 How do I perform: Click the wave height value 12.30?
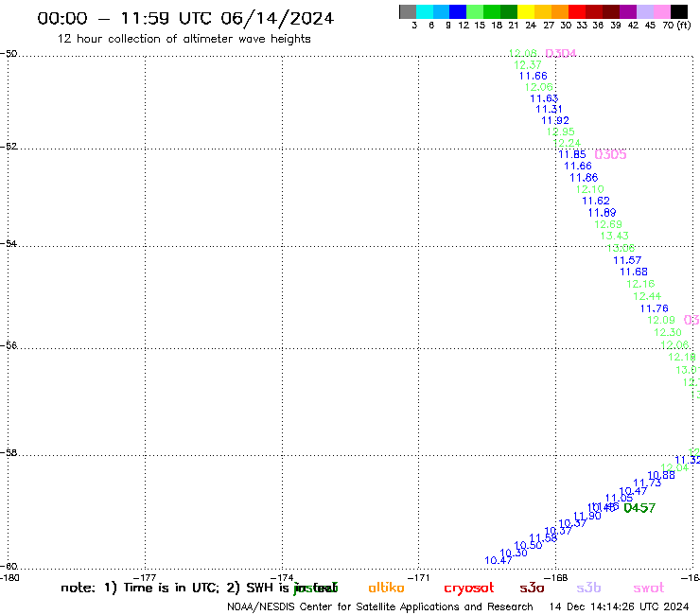pyautogui.click(x=668, y=332)
